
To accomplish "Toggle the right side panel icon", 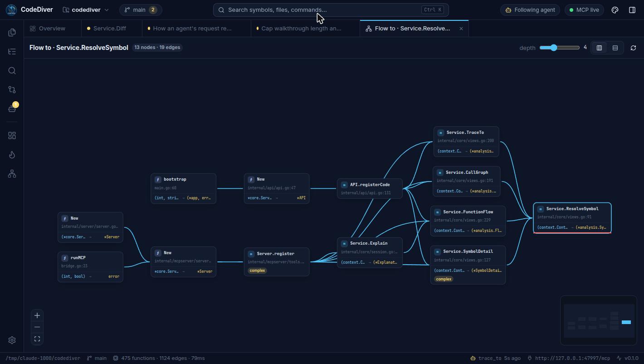I will 632,10.
